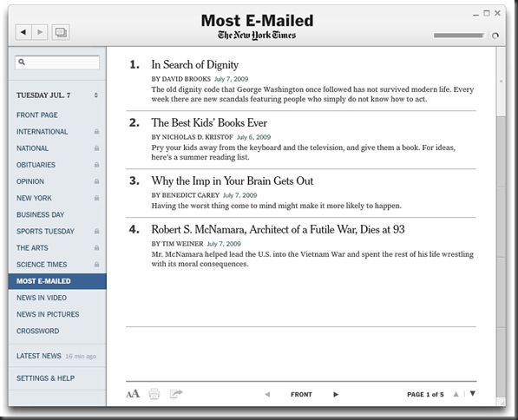The width and height of the screenshot is (518, 420).
Task: Open News in Video
Action: point(42,298)
